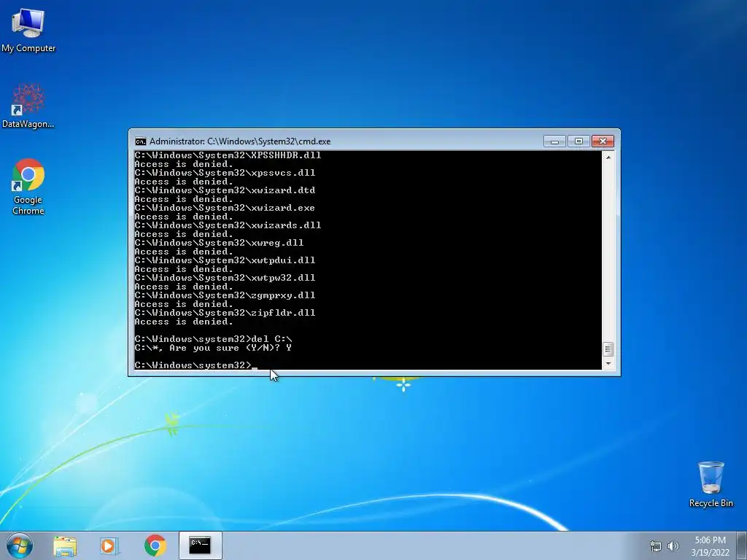This screenshot has height=560, width=747.
Task: Open the volume speaker tray icon
Action: tap(673, 546)
